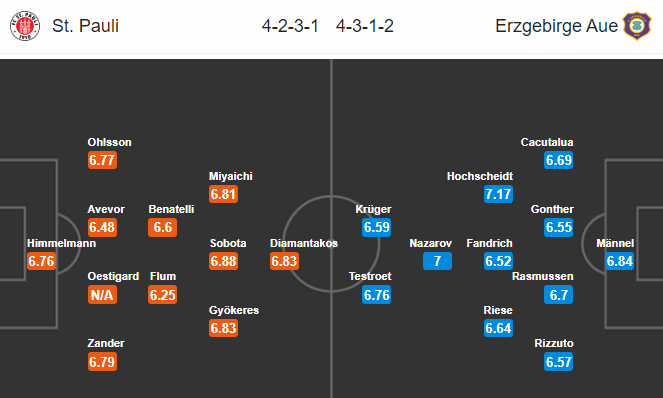Select Hochscheidt's 7.17 rating badge

pos(498,194)
